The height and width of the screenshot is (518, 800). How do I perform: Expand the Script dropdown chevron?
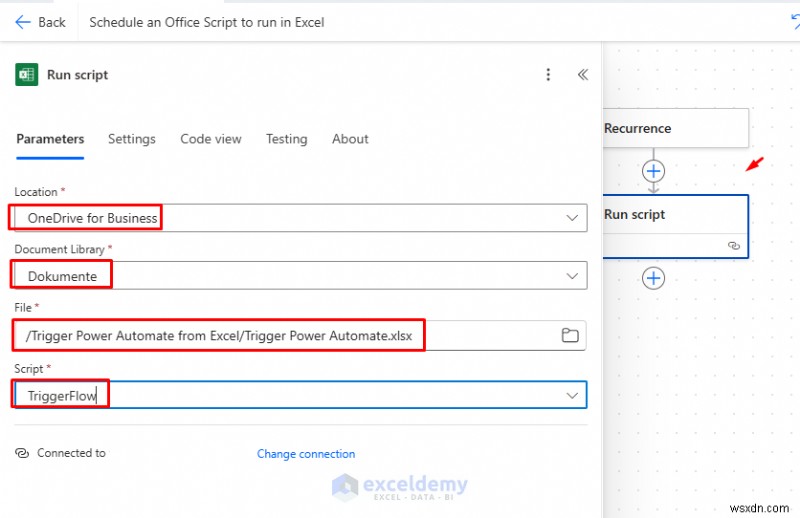coord(572,396)
